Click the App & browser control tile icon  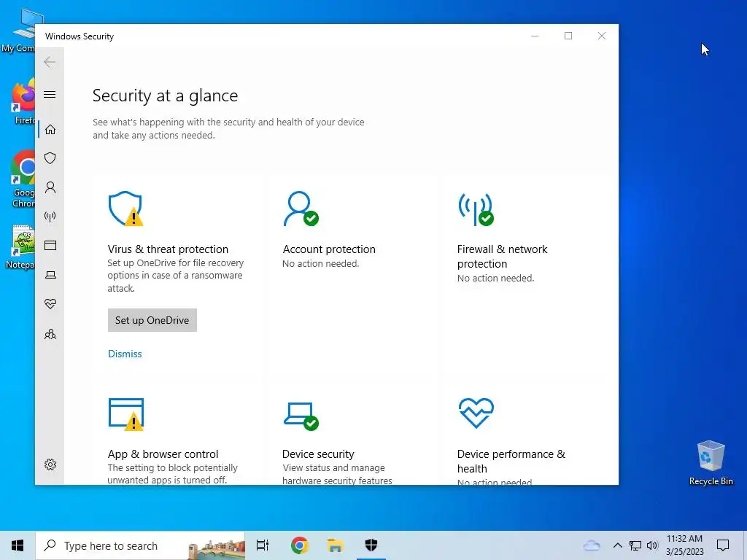click(125, 414)
